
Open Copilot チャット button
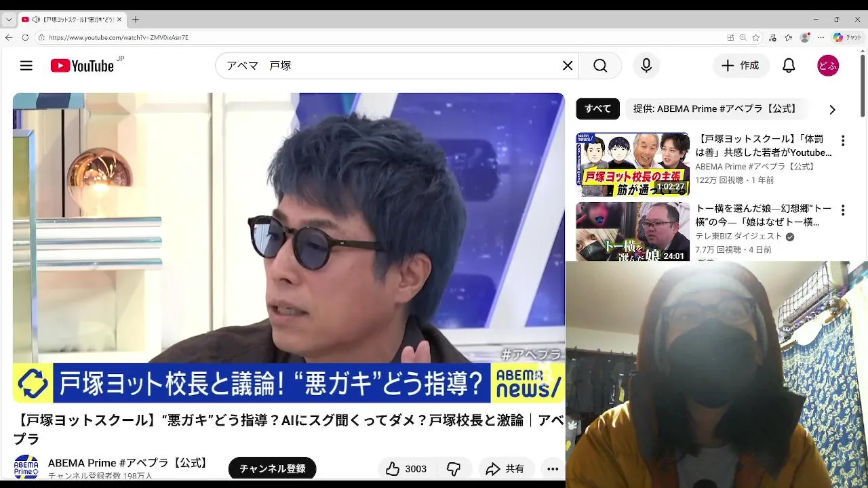point(848,37)
